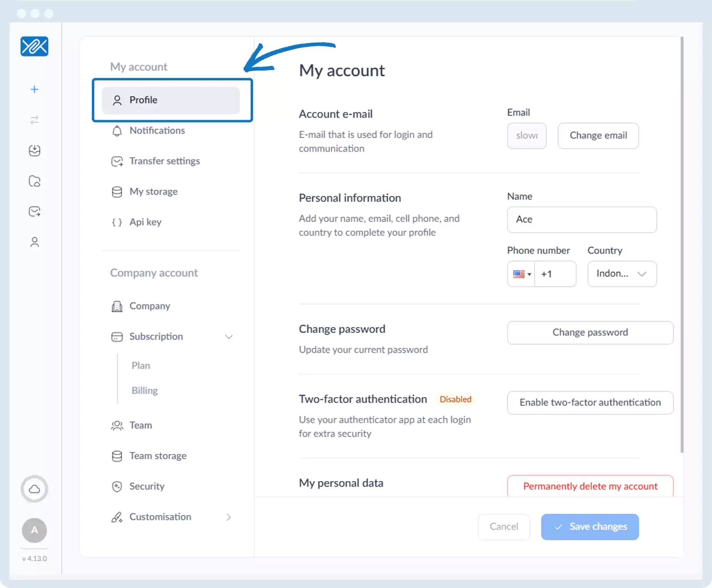Click the user avatar labeled A
Screen dimensions: 712x588
click(34, 530)
